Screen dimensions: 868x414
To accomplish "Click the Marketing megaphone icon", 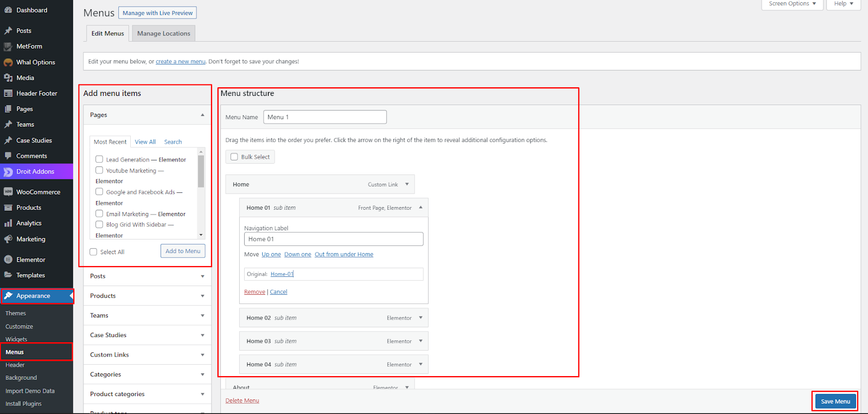I will click(8, 239).
